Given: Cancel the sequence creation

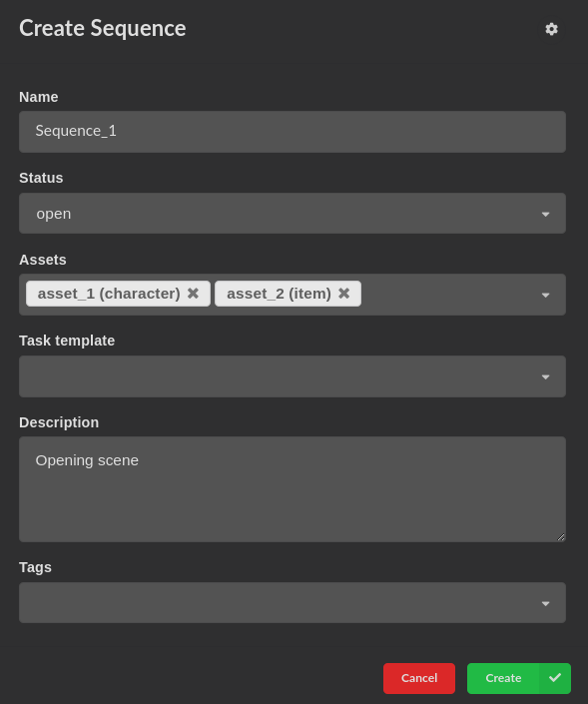Looking at the screenshot, I should point(418,678).
